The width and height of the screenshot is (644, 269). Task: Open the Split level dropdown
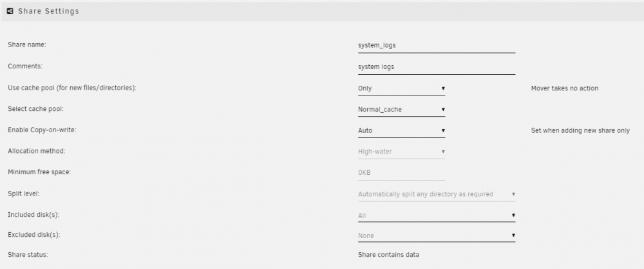click(x=437, y=194)
